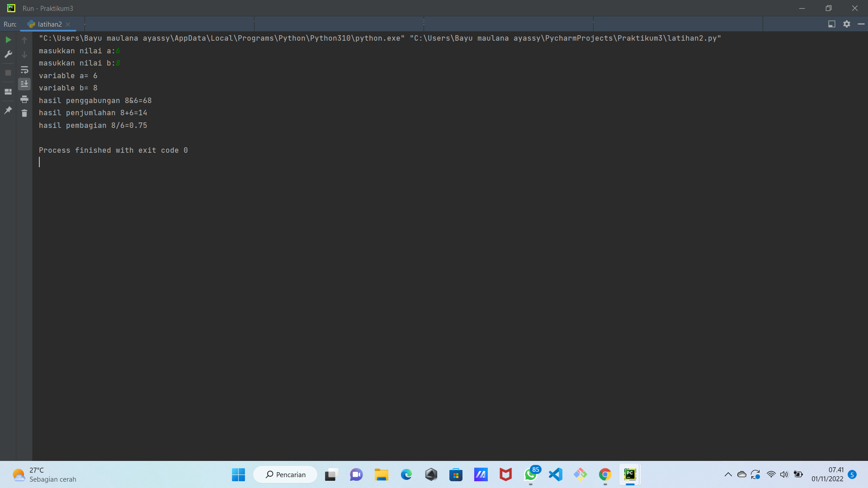Open run configuration wrench settings
Image resolution: width=868 pixels, height=488 pixels.
8,54
